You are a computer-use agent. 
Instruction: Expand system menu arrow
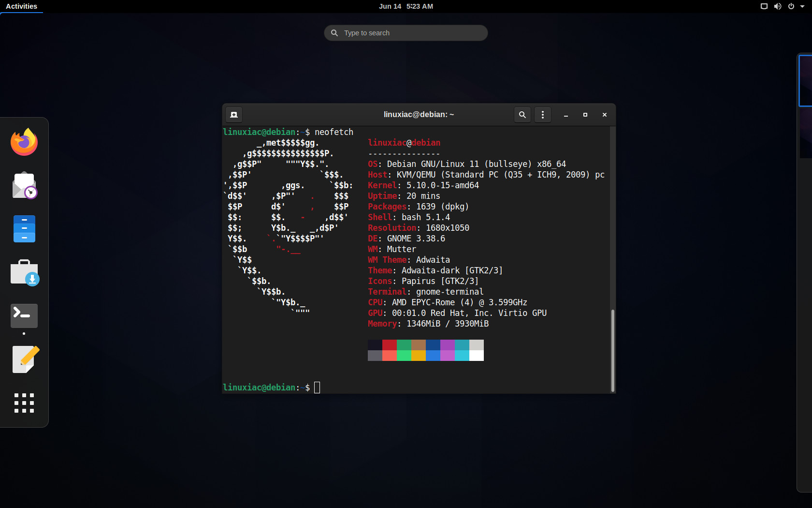[x=802, y=6]
